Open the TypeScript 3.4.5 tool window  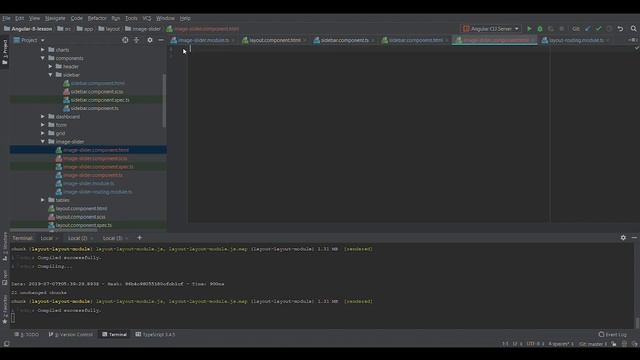(155, 334)
